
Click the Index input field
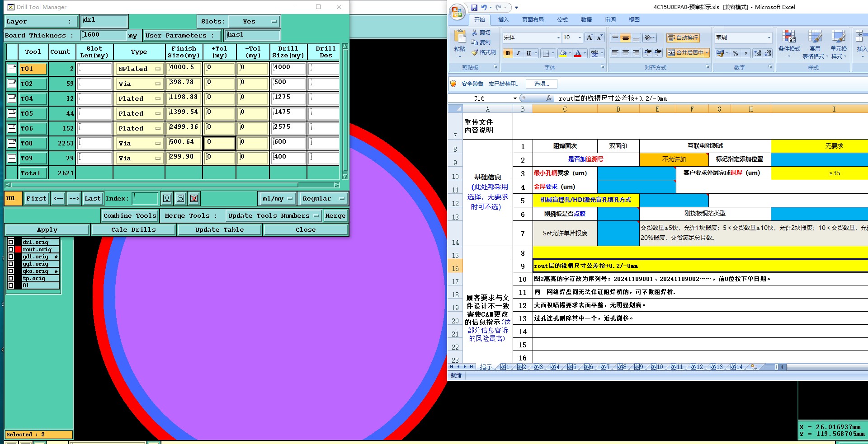[145, 198]
